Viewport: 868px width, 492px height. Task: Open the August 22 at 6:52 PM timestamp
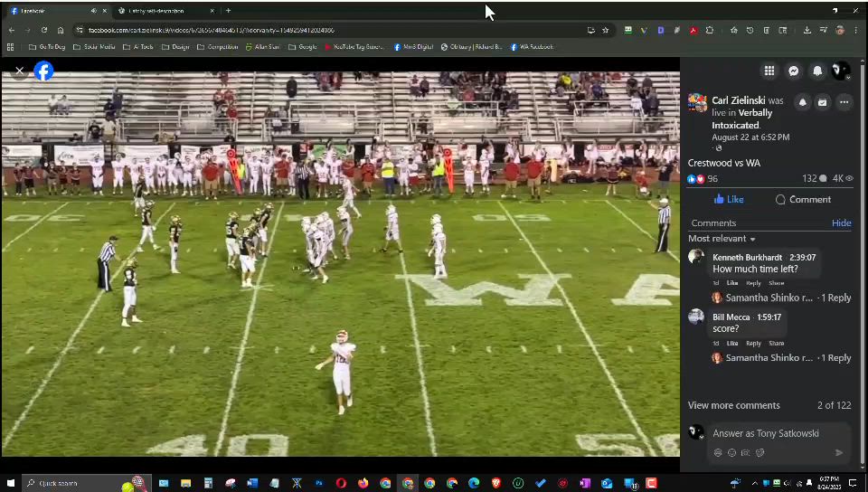(750, 137)
